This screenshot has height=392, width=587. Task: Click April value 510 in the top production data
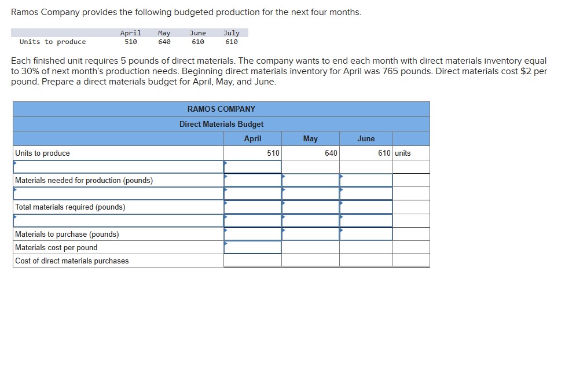[x=131, y=42]
